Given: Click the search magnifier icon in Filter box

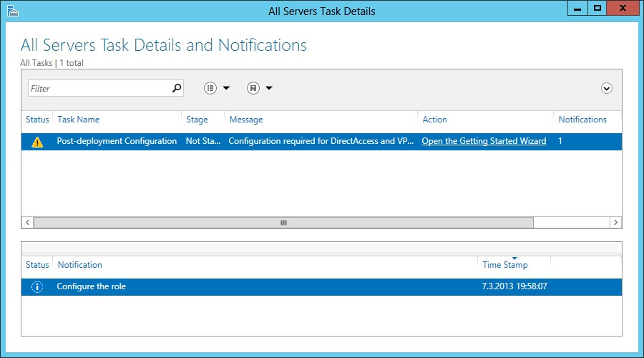Looking at the screenshot, I should coord(177,88).
